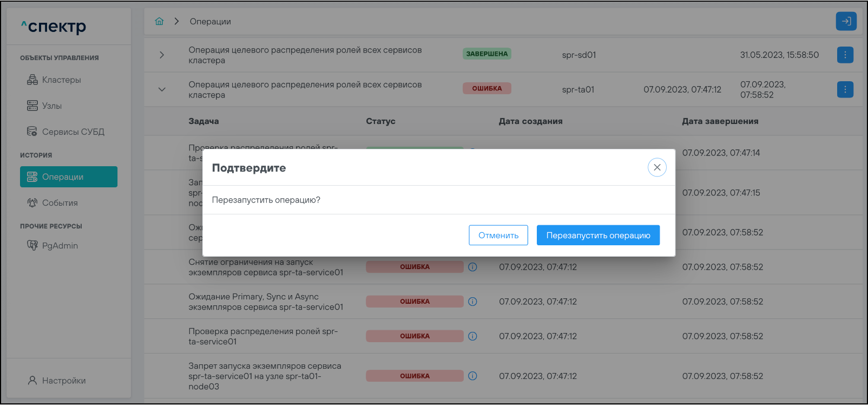Viewport: 868px width, 405px height.
Task: Show info for "Снятие ограничения" task error
Action: pos(472,267)
